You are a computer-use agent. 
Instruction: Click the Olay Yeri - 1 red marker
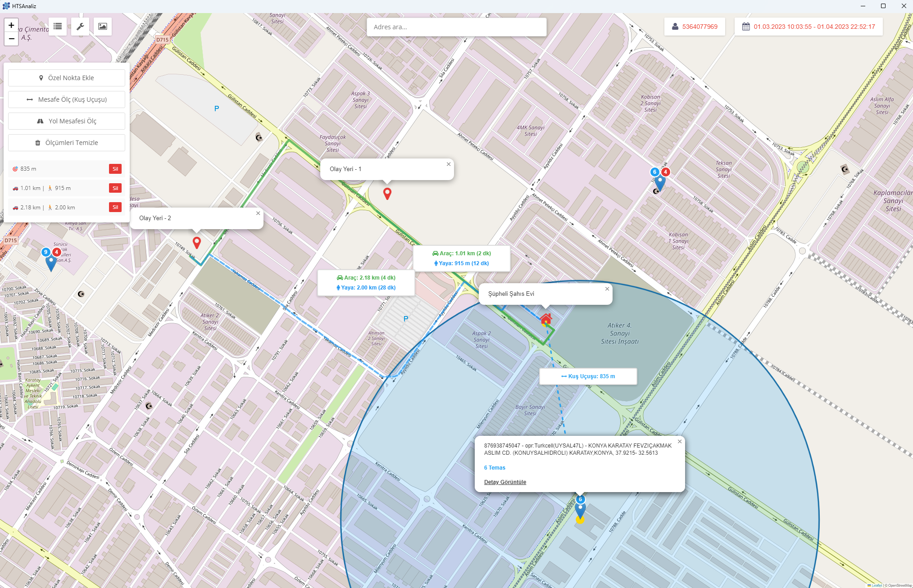pyautogui.click(x=387, y=194)
